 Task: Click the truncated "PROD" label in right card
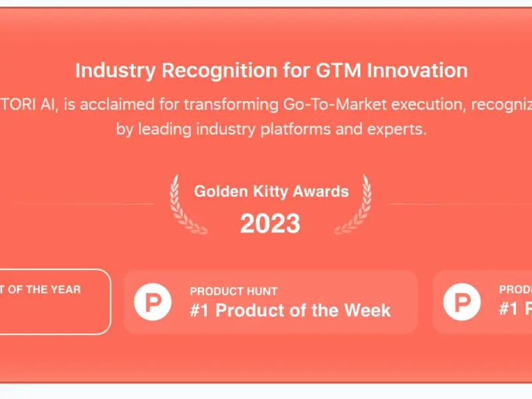[515, 289]
